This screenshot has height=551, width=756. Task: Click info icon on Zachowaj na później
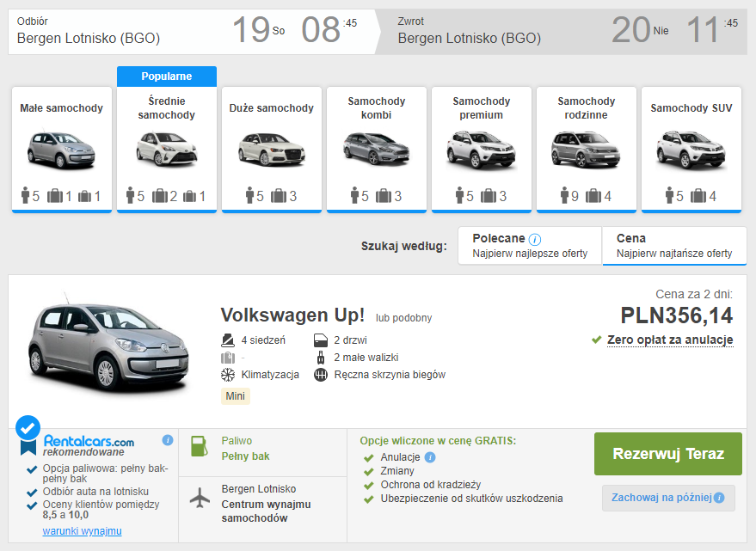719,498
